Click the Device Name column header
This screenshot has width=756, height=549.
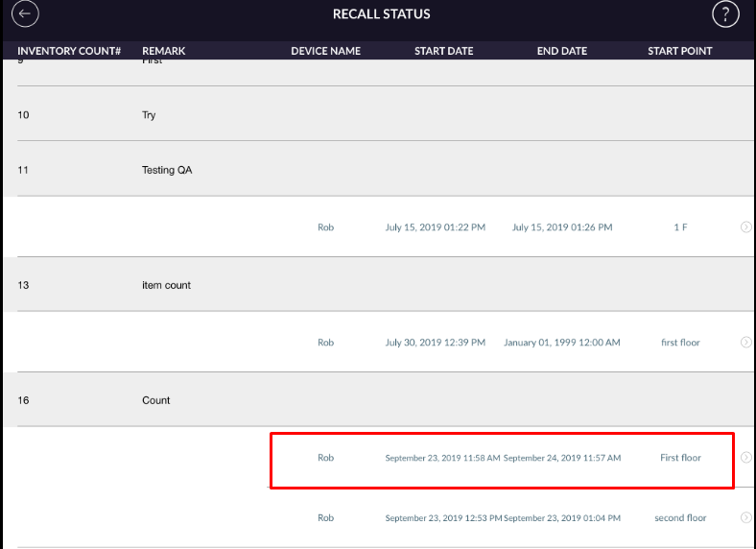326,51
